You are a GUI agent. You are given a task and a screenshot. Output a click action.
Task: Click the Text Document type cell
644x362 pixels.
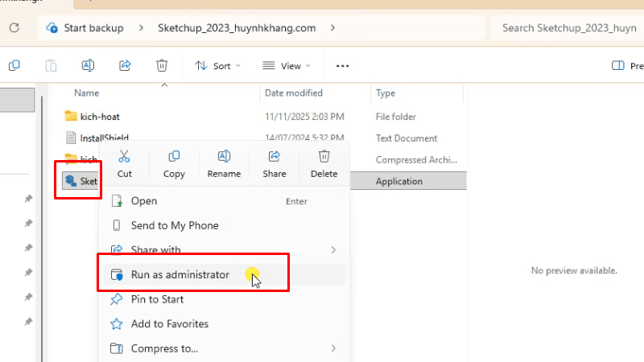[x=407, y=138]
